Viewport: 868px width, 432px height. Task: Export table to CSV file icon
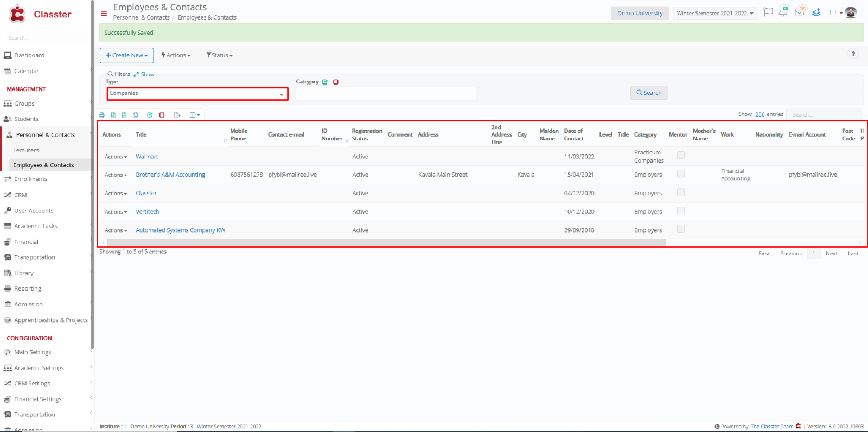(x=124, y=115)
